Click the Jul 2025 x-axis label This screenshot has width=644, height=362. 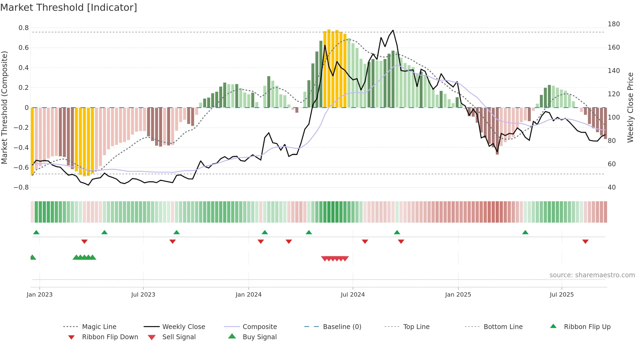[x=562, y=294]
